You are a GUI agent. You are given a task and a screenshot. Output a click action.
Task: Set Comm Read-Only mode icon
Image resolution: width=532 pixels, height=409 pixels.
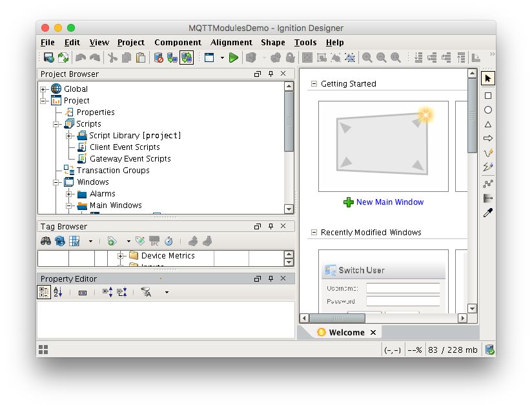pyautogui.click(x=172, y=58)
